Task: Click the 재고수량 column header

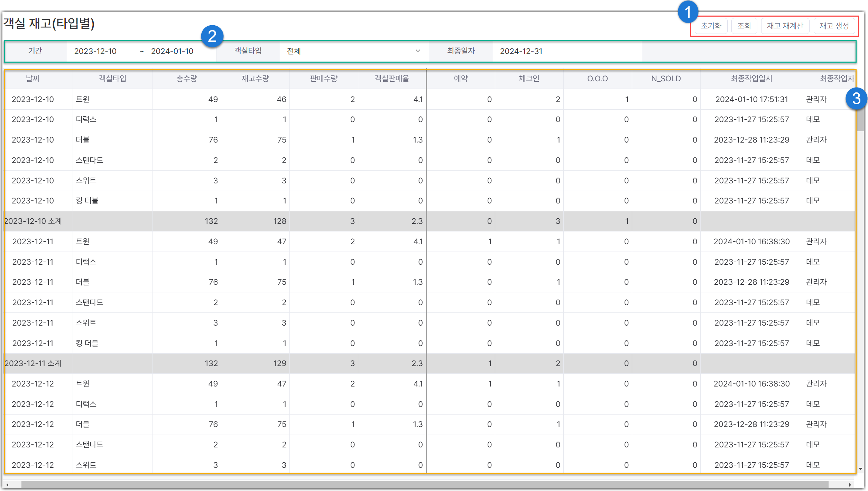Action: pos(255,79)
